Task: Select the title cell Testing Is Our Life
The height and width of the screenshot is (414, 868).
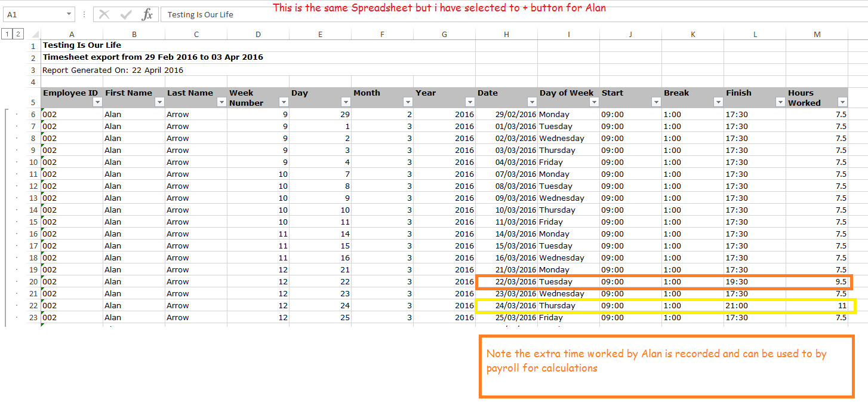Action: click(x=82, y=45)
